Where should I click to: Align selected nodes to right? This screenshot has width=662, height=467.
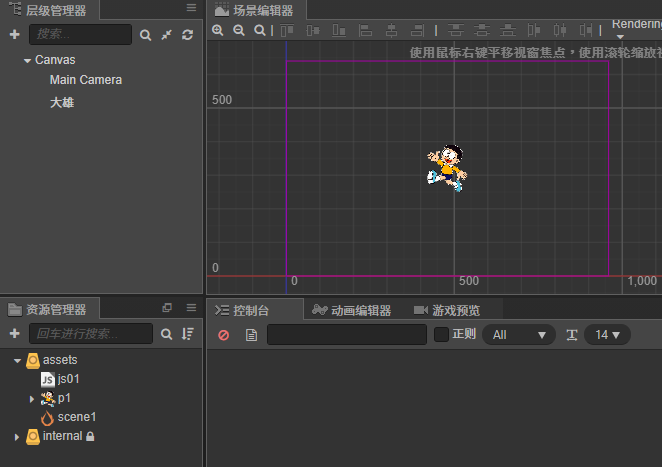pos(417,30)
